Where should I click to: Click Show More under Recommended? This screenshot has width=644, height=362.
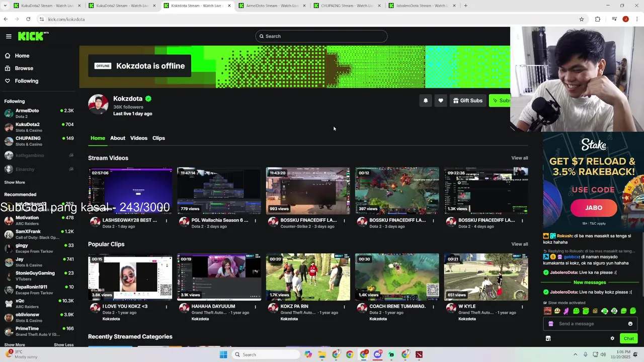(15, 345)
